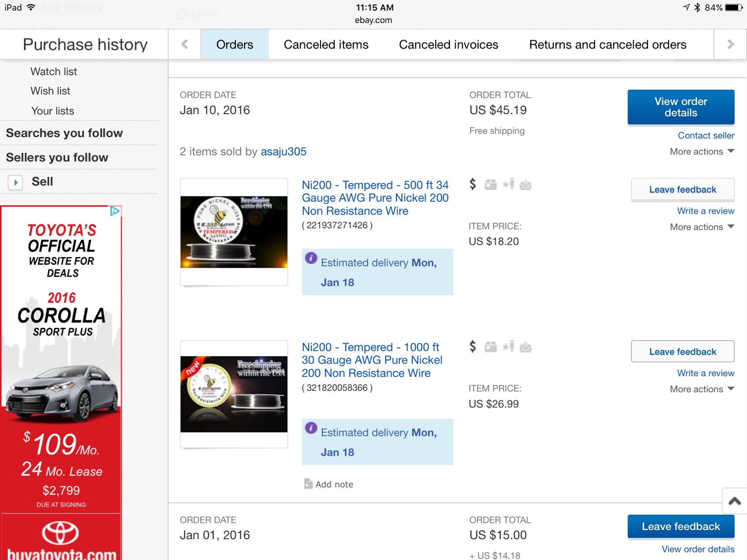The width and height of the screenshot is (747, 560).
Task: Expand the Sell section arrow
Action: click(16, 182)
